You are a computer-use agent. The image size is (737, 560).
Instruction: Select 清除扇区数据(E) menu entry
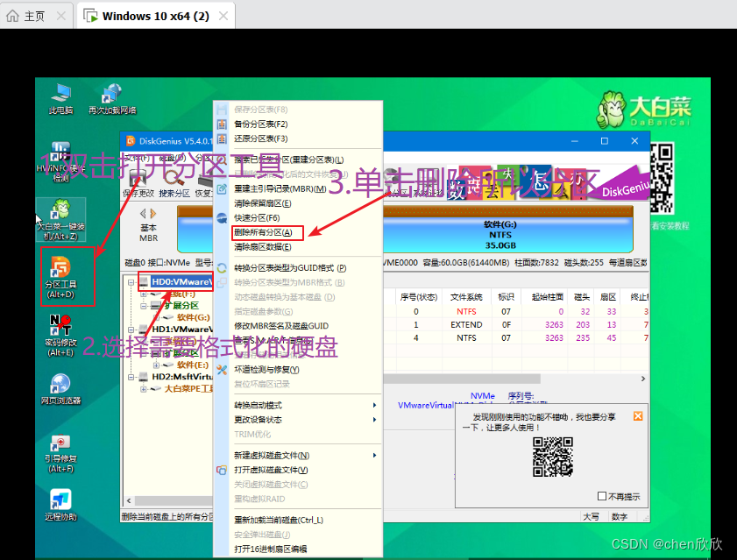[263, 247]
